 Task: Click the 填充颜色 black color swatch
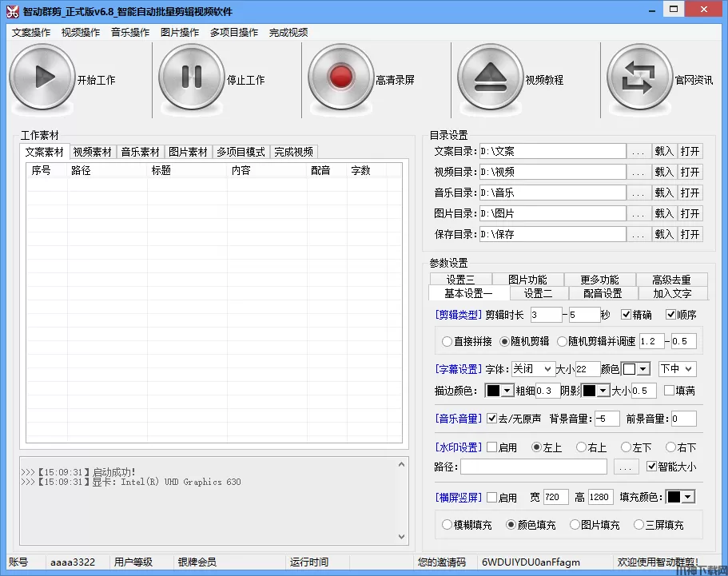point(680,497)
